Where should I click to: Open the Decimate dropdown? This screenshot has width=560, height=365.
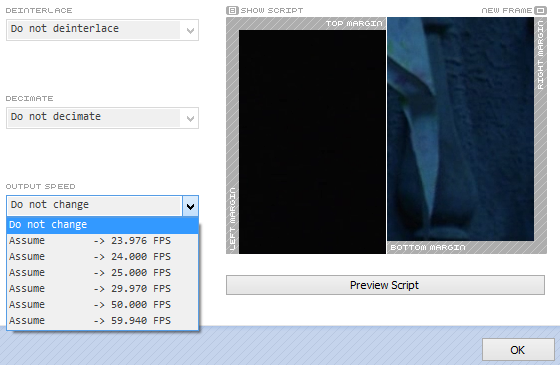(x=102, y=118)
